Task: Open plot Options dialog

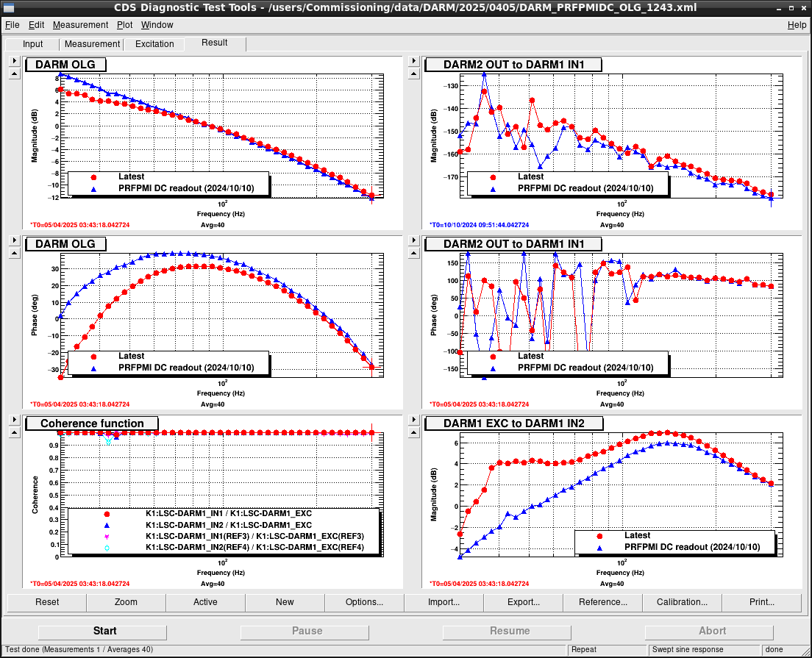Action: (x=365, y=602)
